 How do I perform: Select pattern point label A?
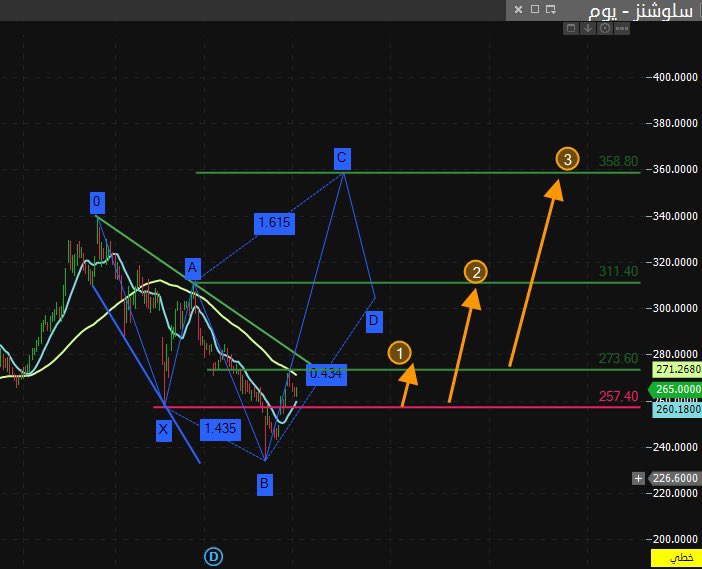coord(193,269)
